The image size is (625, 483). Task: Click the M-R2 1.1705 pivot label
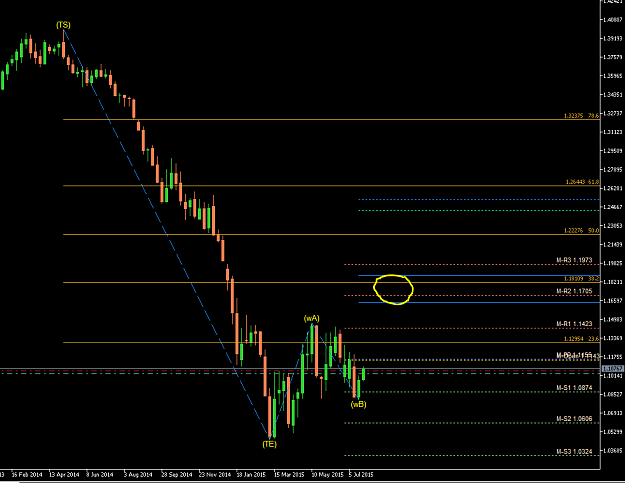point(574,291)
